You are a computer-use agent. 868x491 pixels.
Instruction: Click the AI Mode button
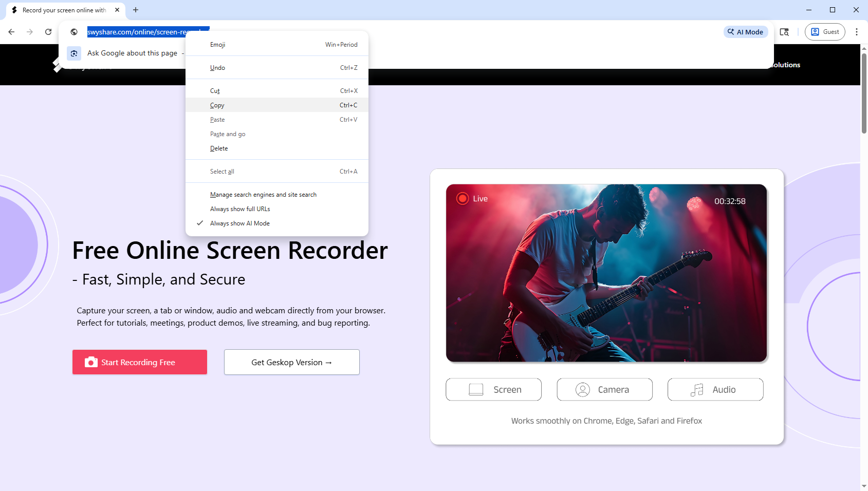click(x=745, y=32)
